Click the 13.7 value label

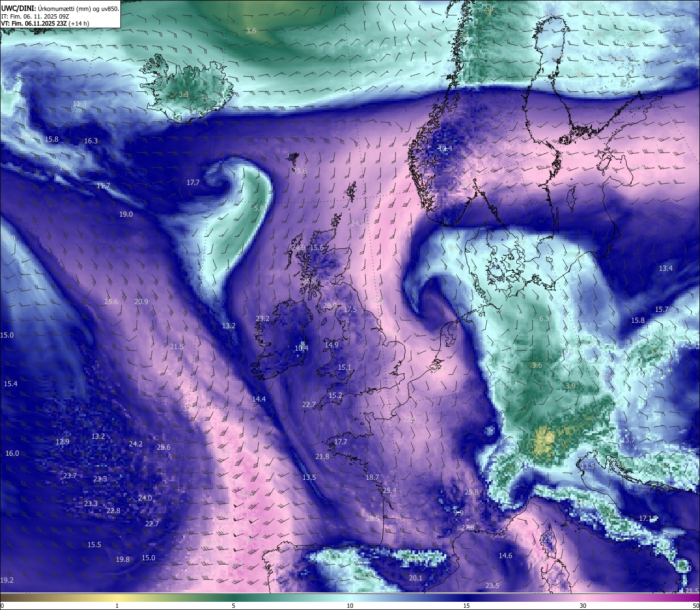(x=628, y=440)
